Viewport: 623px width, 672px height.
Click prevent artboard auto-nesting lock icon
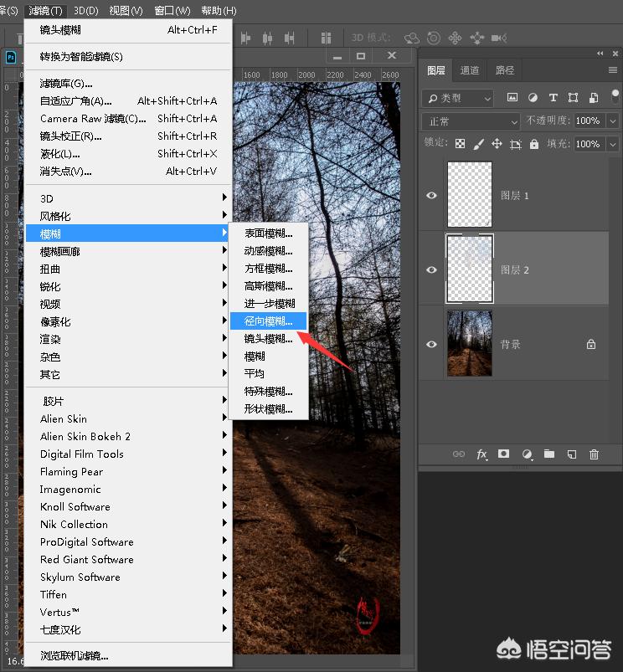pos(515,144)
